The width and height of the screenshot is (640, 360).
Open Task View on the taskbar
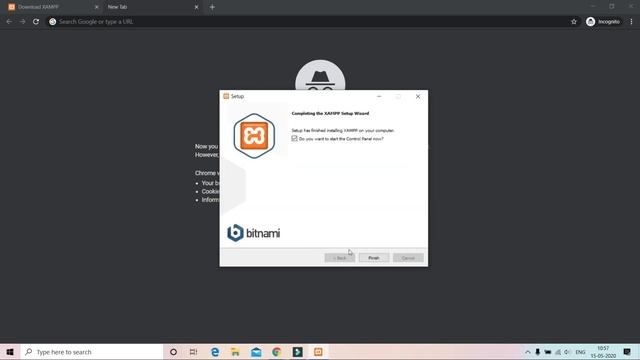coord(193,352)
